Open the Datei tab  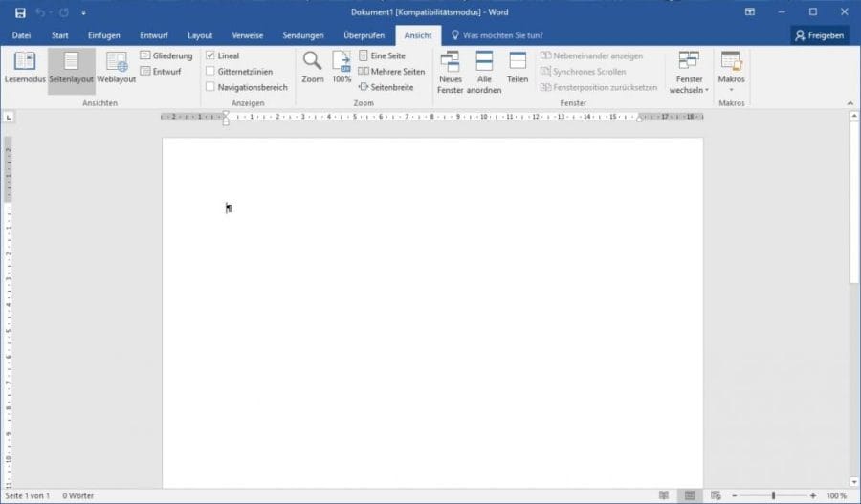click(21, 35)
